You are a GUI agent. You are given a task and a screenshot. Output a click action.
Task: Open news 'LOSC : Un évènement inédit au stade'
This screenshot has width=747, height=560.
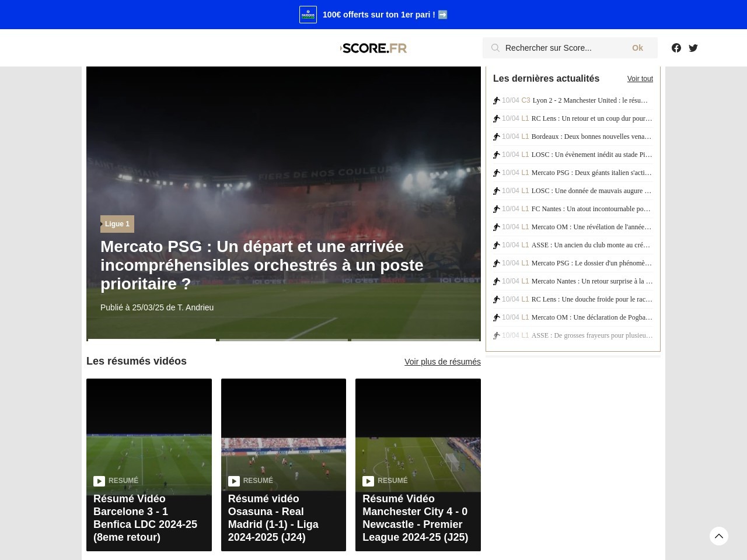(x=592, y=155)
